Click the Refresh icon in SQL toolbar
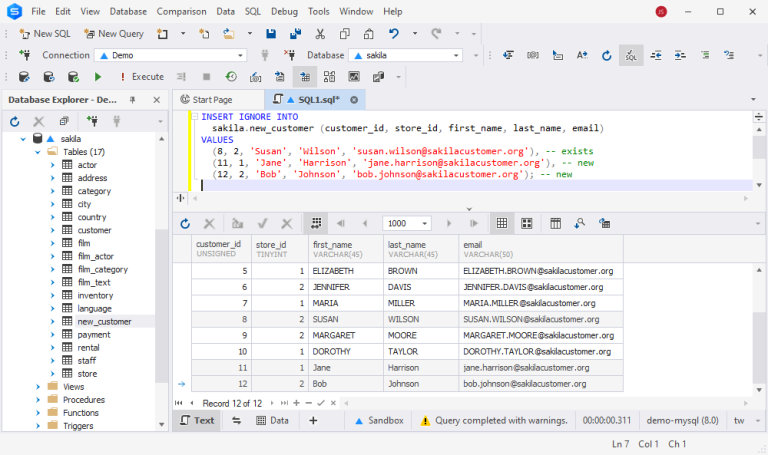The height and width of the screenshot is (455, 768). 606,55
